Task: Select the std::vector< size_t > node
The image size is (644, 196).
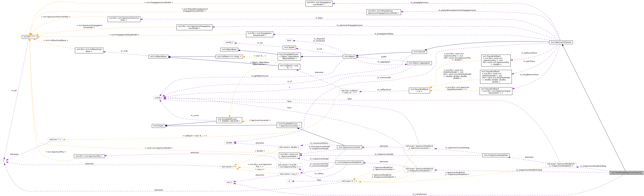Action: (289, 174)
